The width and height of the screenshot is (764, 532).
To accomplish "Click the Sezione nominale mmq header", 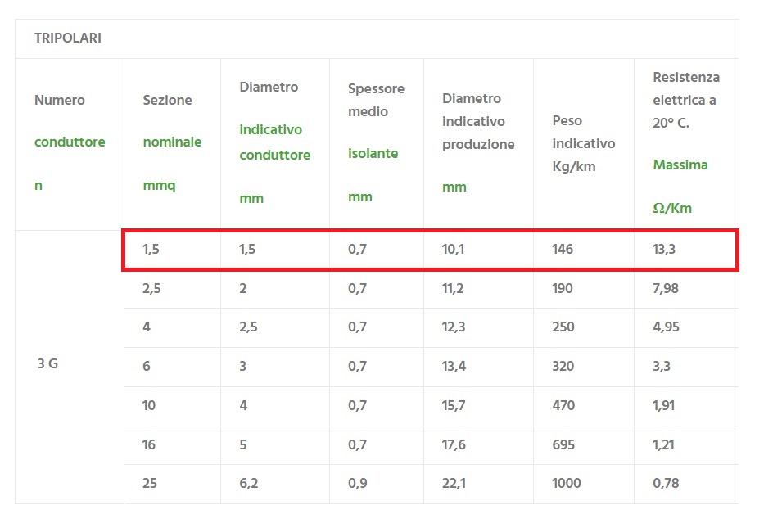I will tap(171, 142).
